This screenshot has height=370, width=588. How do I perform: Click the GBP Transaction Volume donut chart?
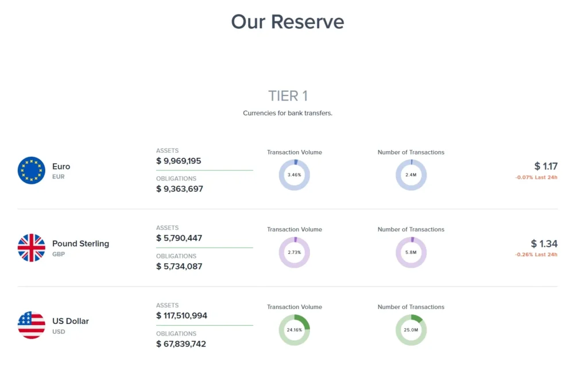tap(295, 252)
